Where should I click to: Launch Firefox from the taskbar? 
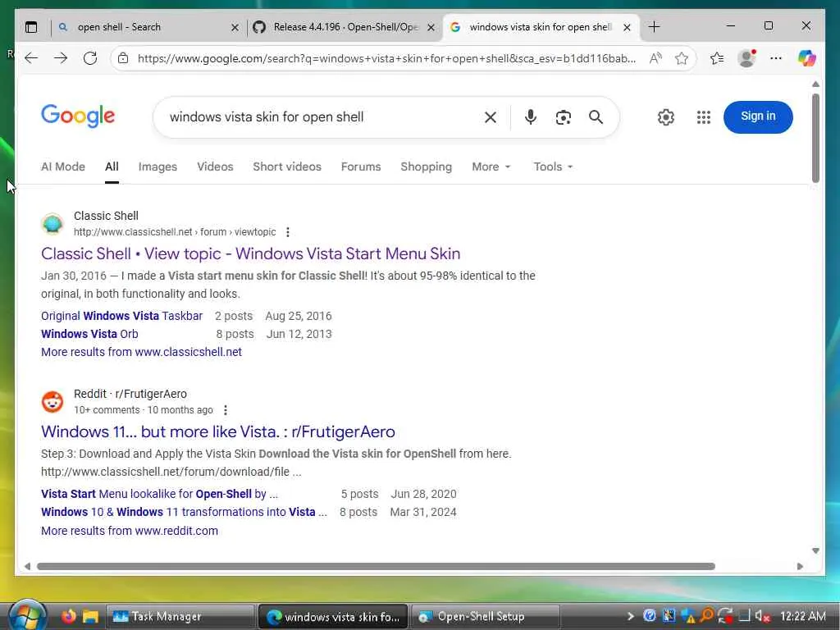tap(69, 617)
